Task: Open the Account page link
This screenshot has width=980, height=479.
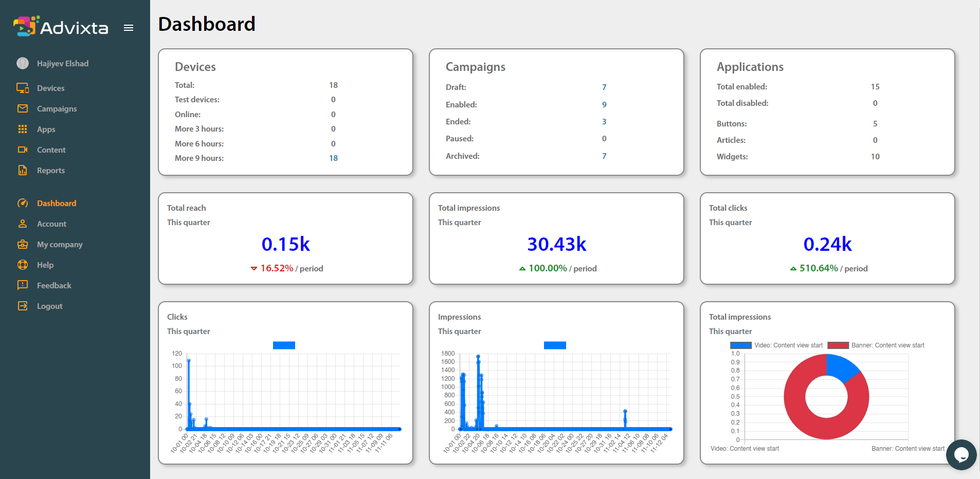Action: pyautogui.click(x=51, y=224)
